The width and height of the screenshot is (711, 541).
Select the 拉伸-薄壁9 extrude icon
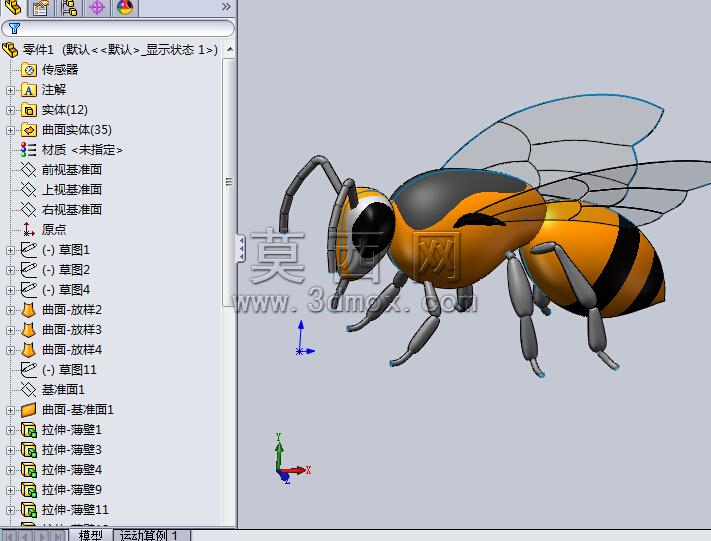click(29, 490)
